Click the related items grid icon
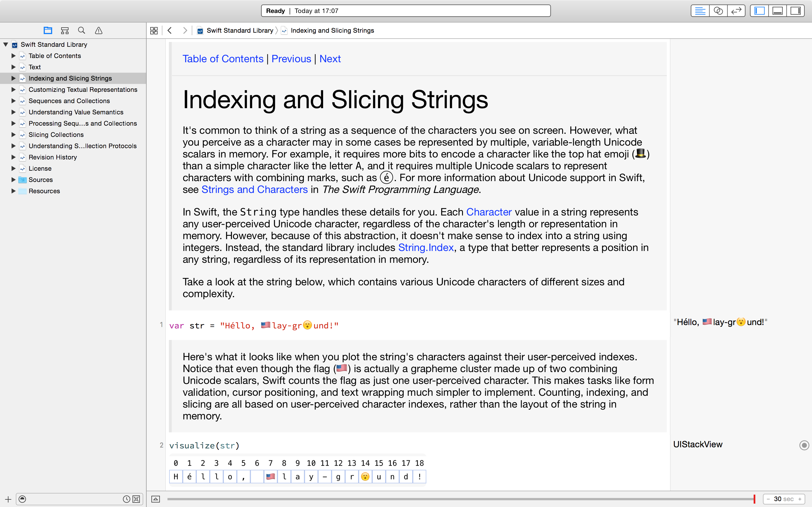 pos(154,30)
